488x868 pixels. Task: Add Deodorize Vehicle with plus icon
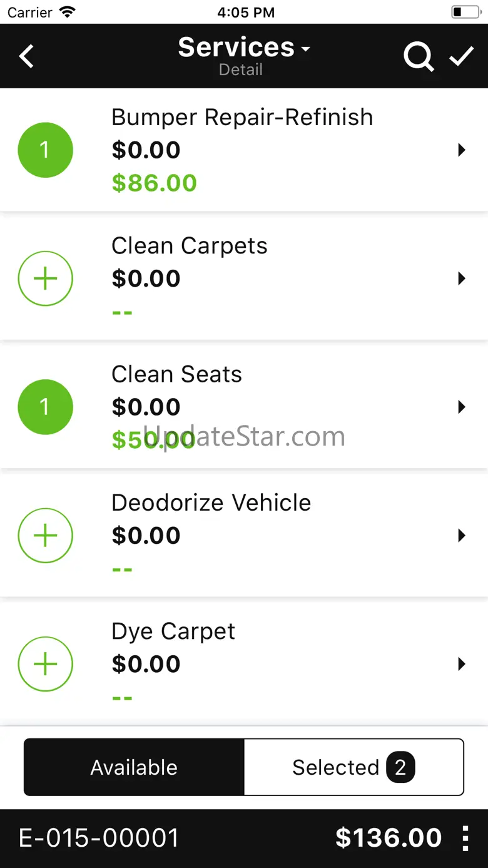tap(45, 536)
